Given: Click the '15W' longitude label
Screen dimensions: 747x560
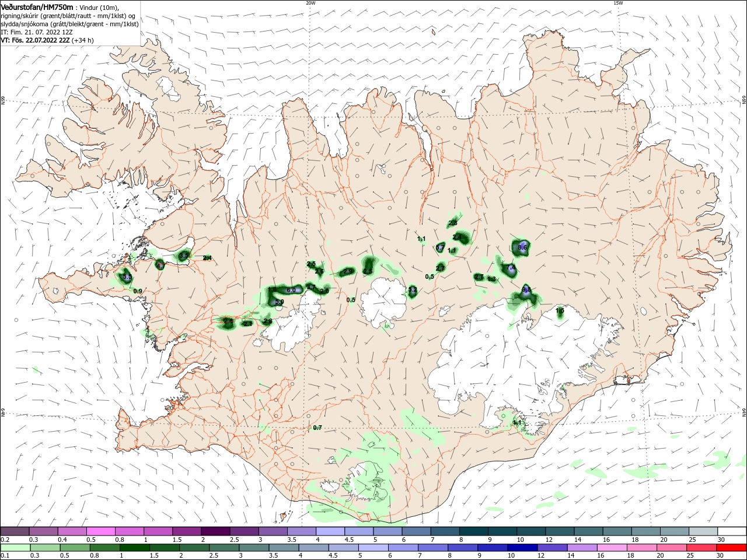Looking at the screenshot, I should pos(618,3).
